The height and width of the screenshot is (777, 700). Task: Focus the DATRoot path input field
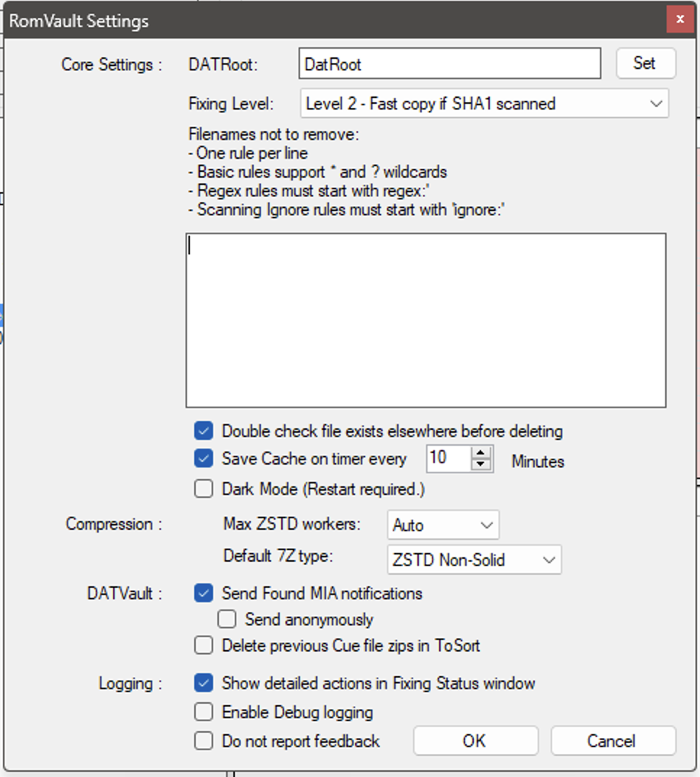450,64
